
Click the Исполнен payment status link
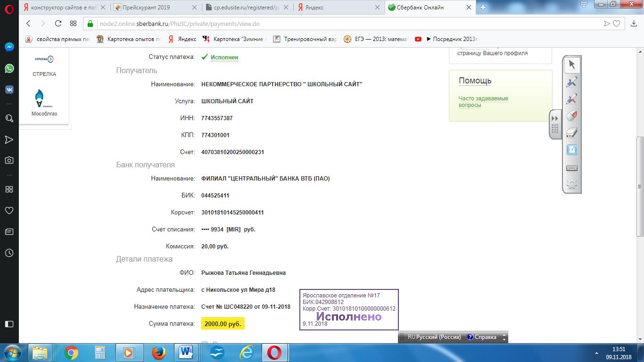pyautogui.click(x=224, y=58)
